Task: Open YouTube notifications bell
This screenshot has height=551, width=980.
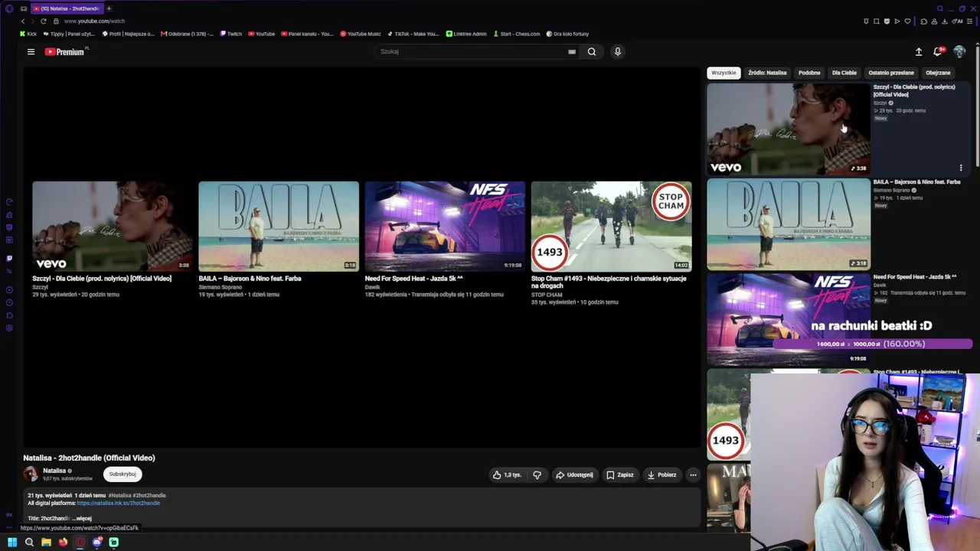Action: (938, 52)
